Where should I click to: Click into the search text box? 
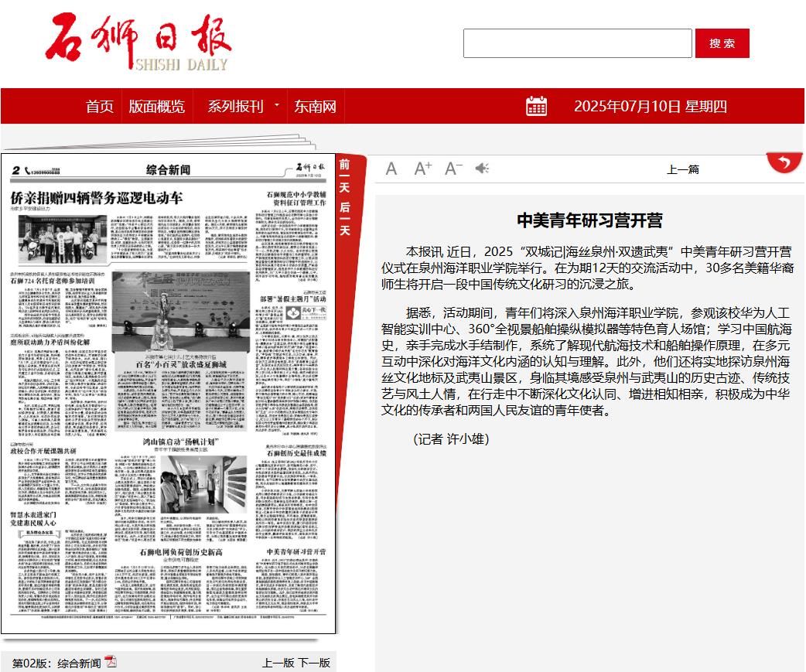coord(577,43)
